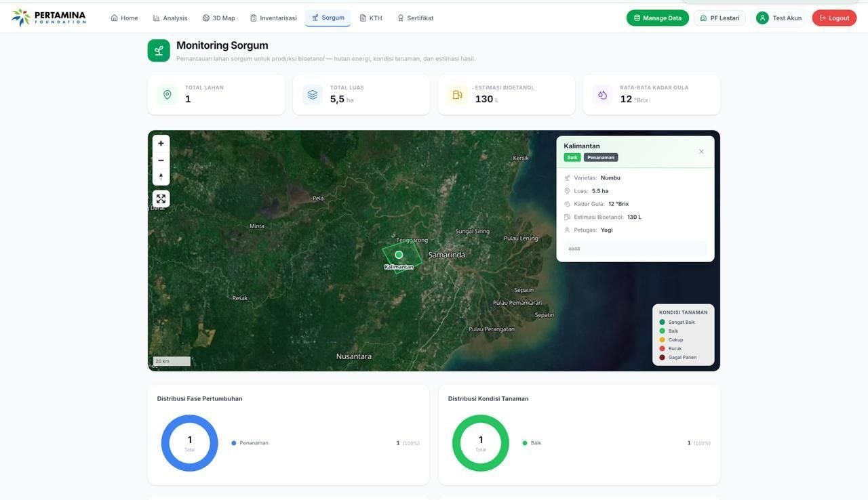This screenshot has height=500, width=868.
Task: Switch to Inventarisasi tab
Action: tap(273, 18)
